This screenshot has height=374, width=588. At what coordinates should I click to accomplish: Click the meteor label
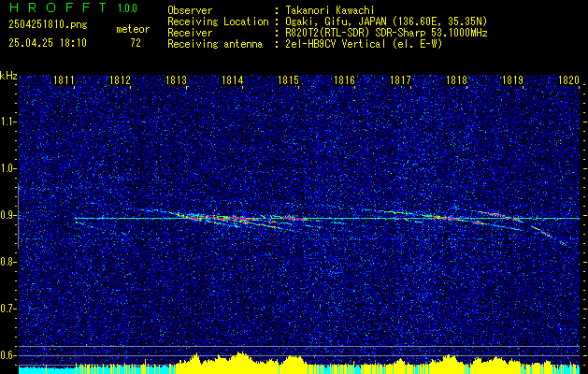[133, 29]
